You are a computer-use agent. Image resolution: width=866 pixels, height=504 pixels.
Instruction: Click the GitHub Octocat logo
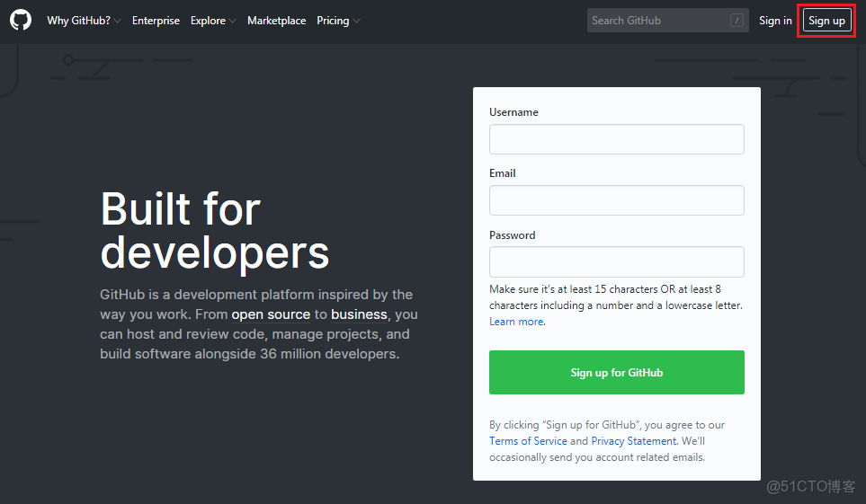21,20
